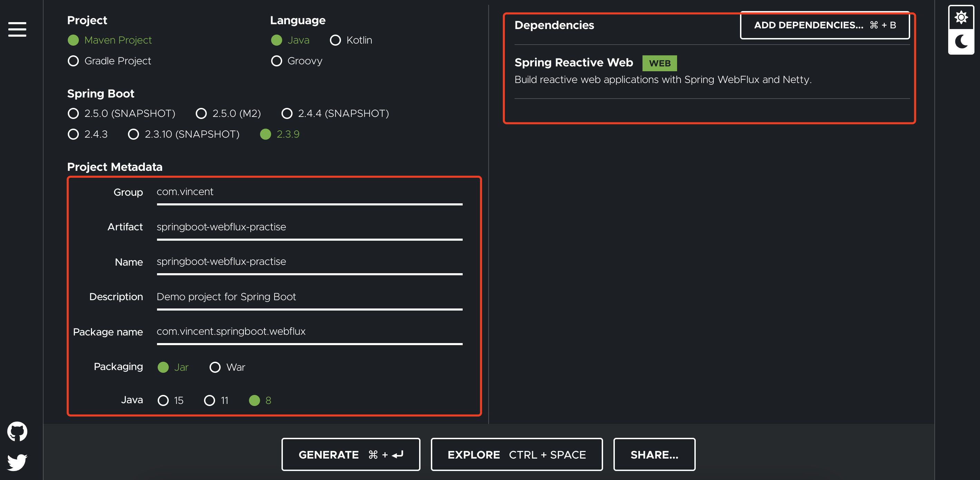Open the Twitter bird icon

17,462
